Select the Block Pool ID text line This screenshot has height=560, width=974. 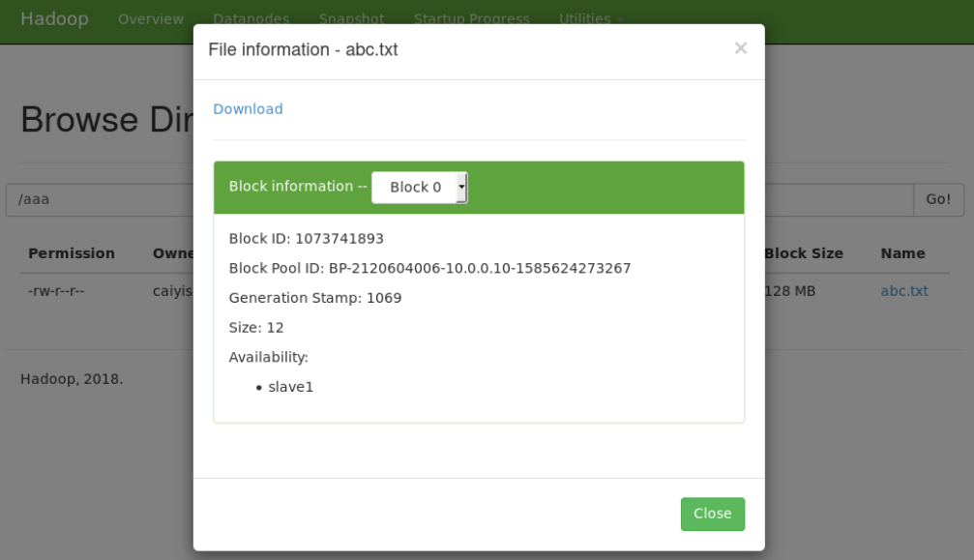[x=429, y=268]
